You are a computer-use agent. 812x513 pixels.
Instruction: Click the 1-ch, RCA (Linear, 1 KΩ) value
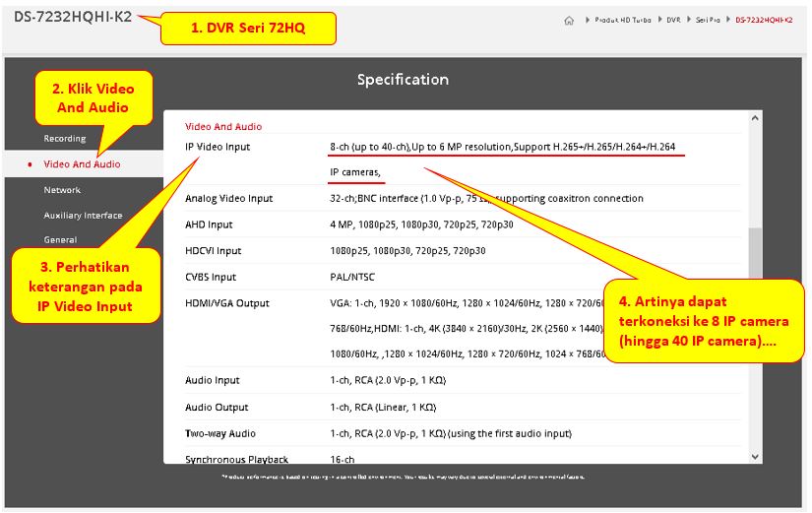pos(383,408)
